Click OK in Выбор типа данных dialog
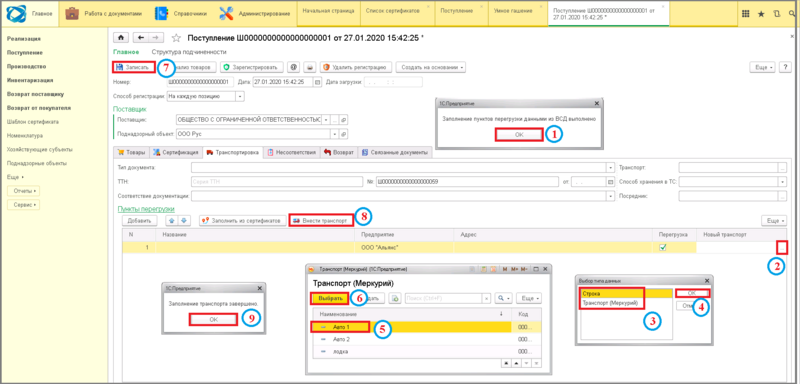 click(x=692, y=293)
